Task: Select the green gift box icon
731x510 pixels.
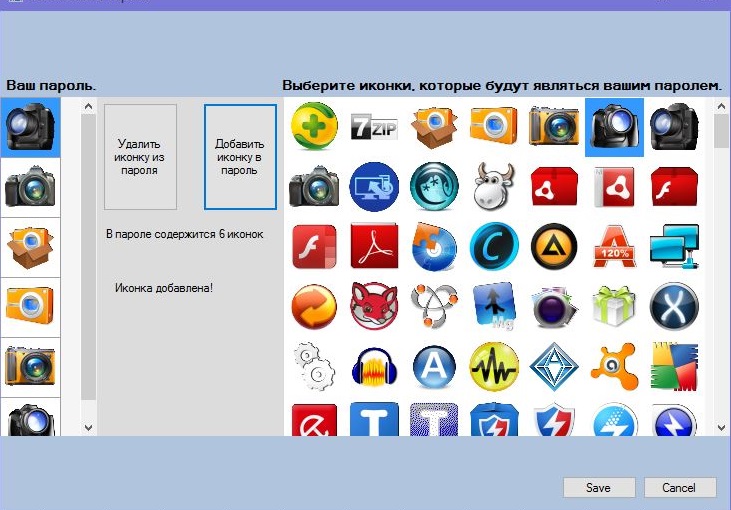Action: pos(614,306)
